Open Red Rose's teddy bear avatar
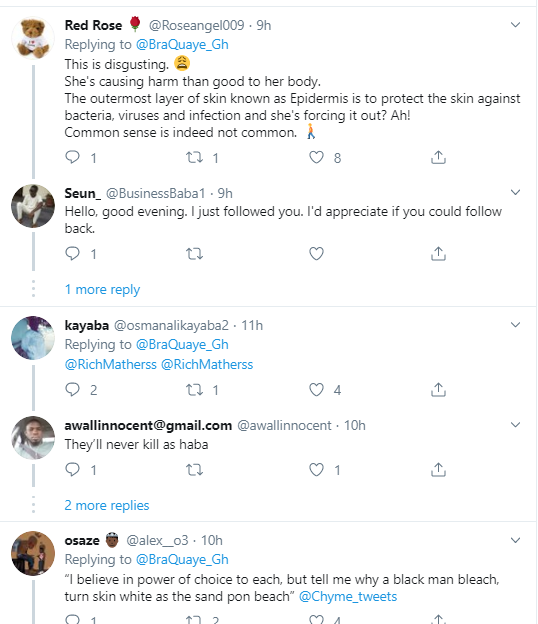 (33, 38)
